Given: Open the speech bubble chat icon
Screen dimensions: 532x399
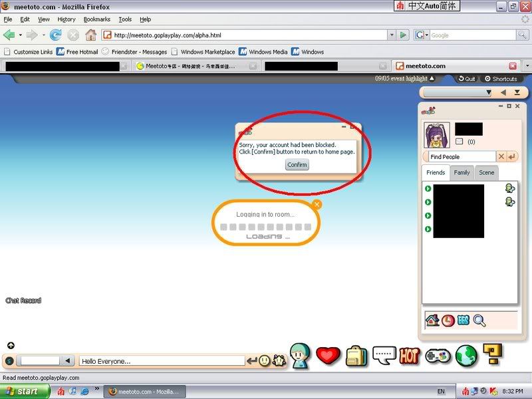Looking at the screenshot, I should [x=384, y=355].
